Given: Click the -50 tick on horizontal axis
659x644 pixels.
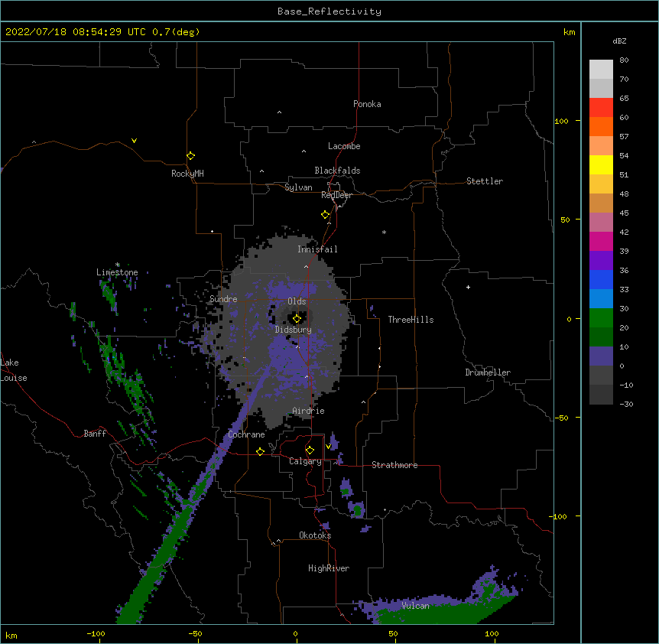Looking at the screenshot, I should click(195, 633).
